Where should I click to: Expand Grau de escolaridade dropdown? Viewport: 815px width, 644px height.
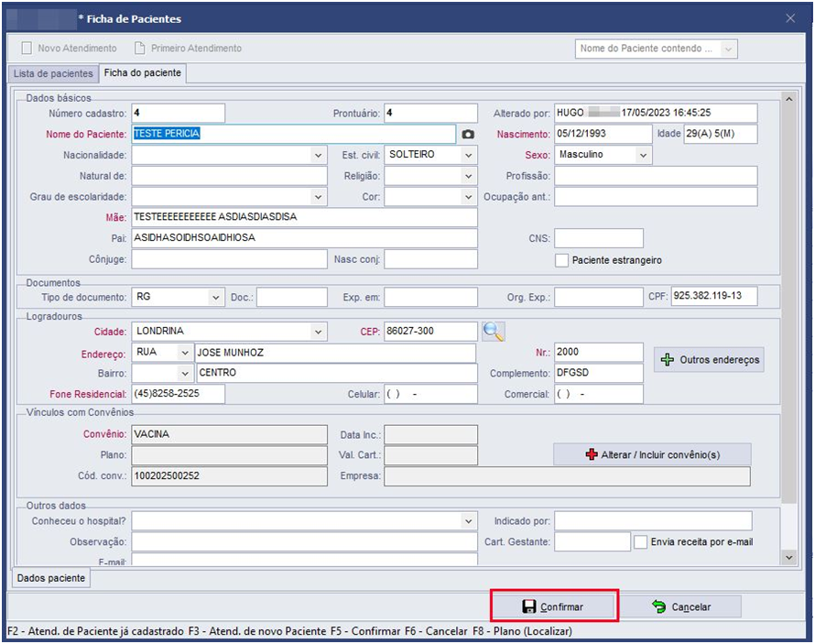tap(318, 197)
